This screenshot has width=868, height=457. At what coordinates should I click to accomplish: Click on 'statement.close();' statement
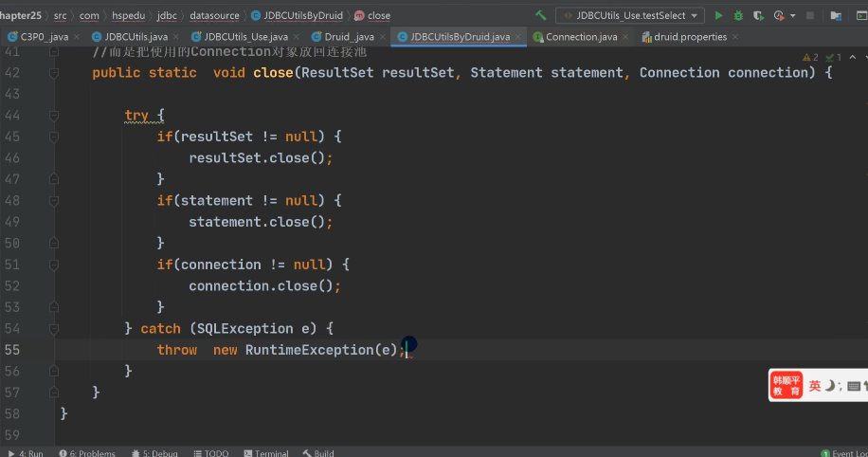(261, 222)
